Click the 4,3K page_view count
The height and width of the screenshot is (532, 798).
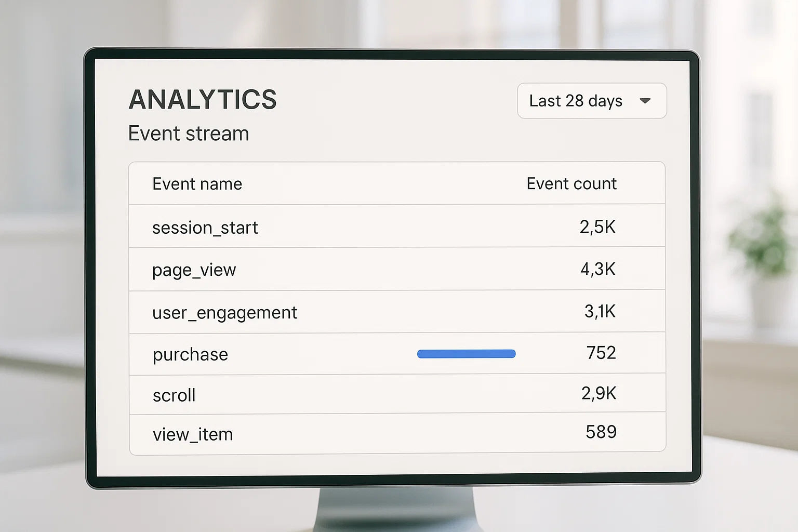[597, 269]
